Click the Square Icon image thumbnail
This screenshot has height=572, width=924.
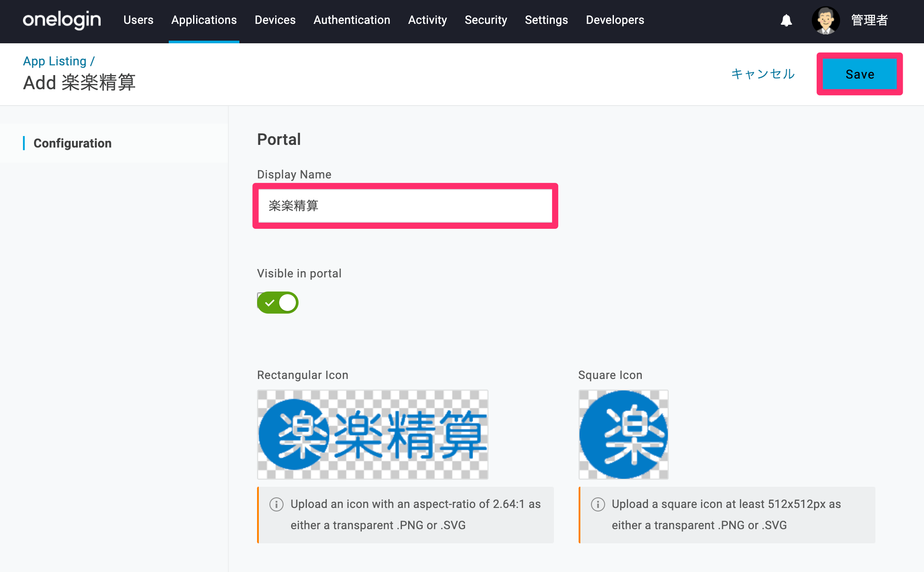point(624,435)
